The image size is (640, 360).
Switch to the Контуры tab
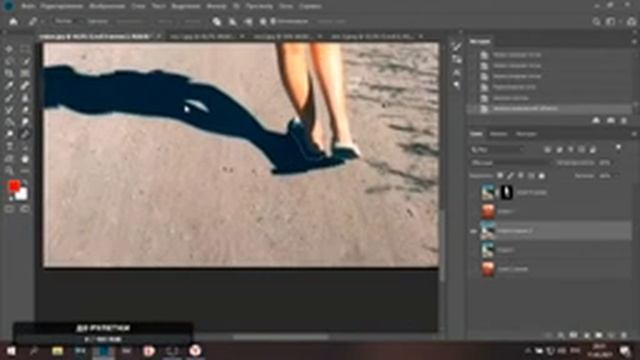tap(526, 134)
